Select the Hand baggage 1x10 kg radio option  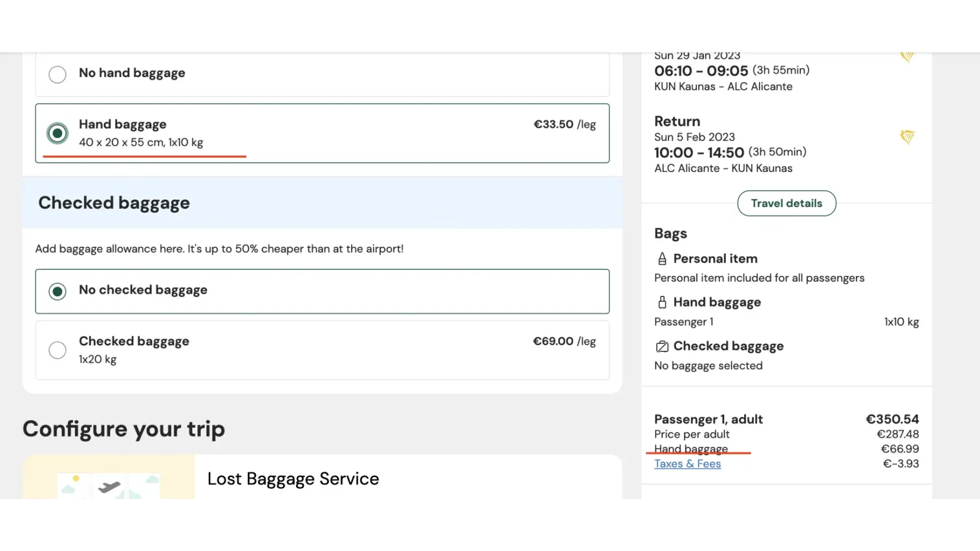[x=57, y=133]
